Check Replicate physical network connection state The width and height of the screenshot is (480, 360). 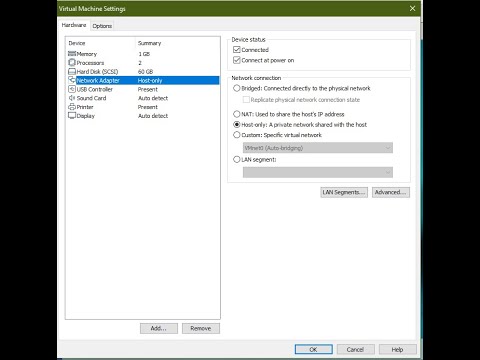point(246,100)
